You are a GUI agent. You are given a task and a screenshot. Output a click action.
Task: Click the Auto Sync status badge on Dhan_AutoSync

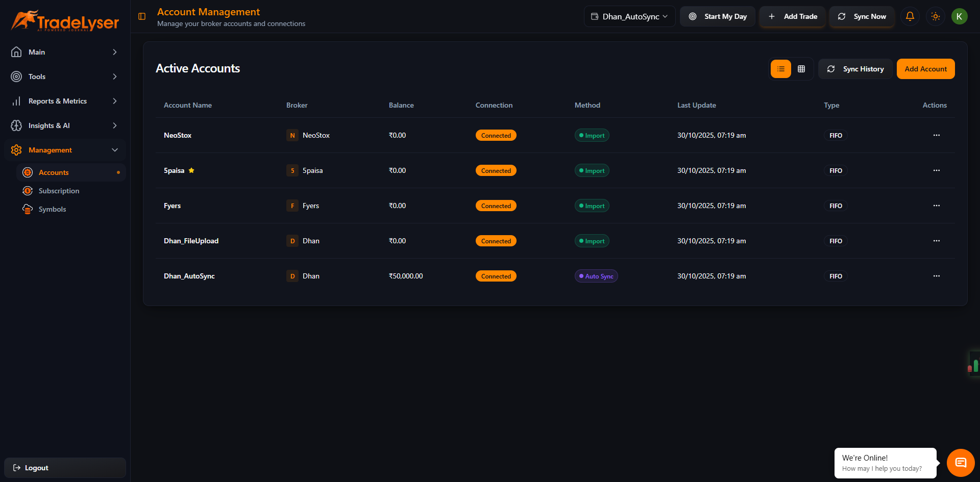tap(596, 276)
